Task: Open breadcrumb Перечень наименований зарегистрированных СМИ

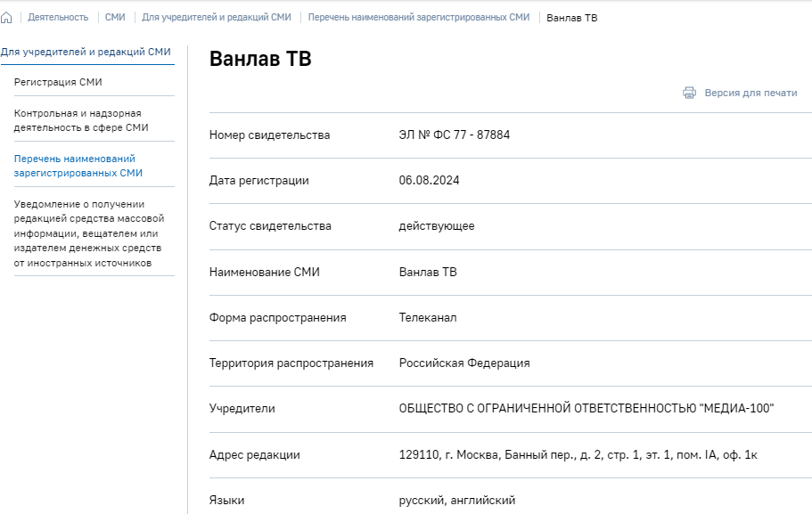Action: (419, 18)
